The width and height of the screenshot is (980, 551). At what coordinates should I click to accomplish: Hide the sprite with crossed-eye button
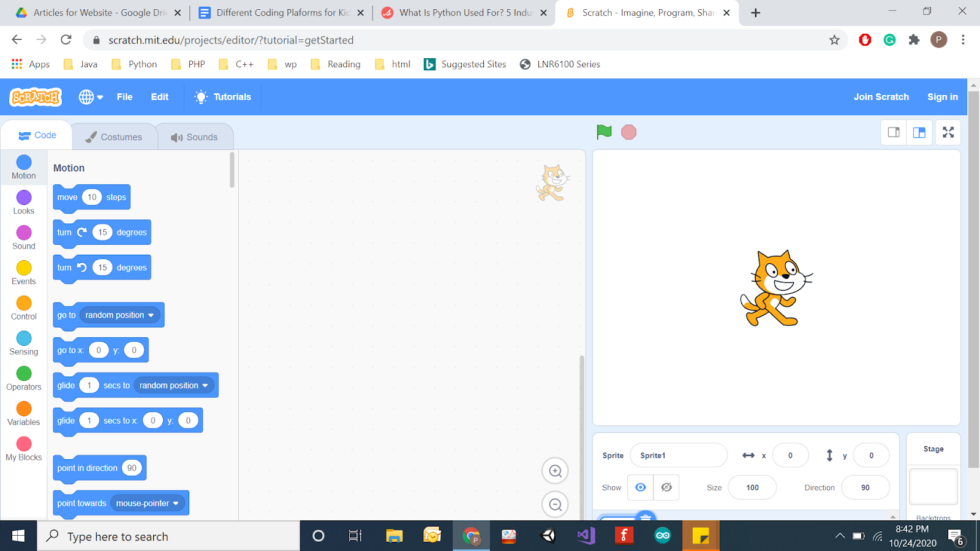666,487
